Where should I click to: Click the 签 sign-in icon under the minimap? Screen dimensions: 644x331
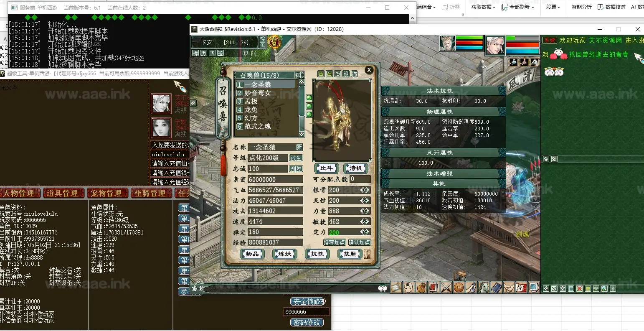(x=221, y=53)
